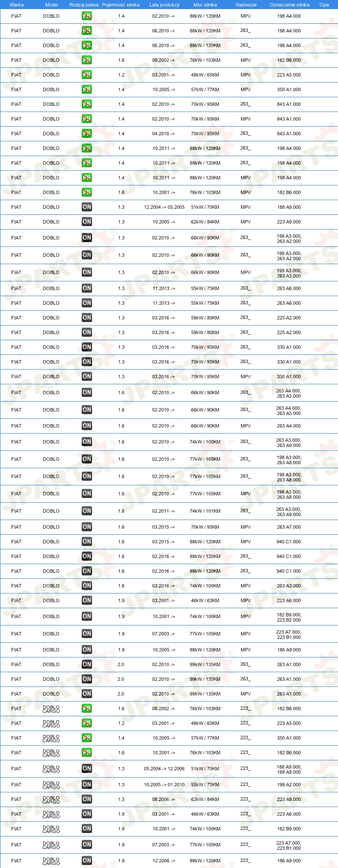Select engine code 182 B9.000, 223 B2.000
Screen dimensions: 338x868
[x=289, y=617]
